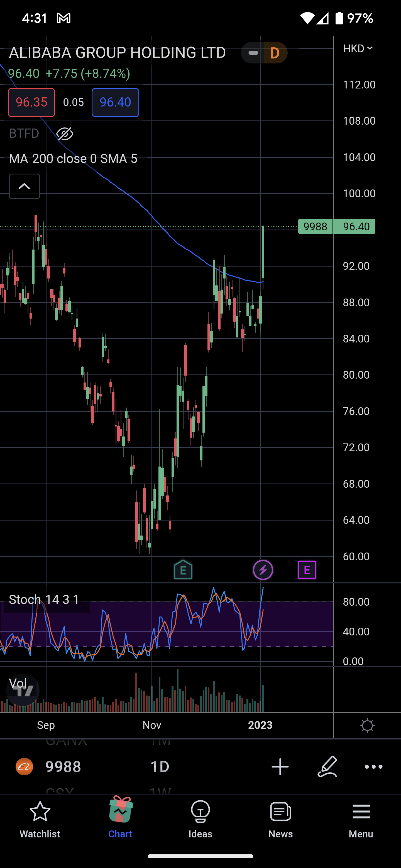This screenshot has width=401, height=868.
Task: Tap the blue buy price 96.40
Action: 115,102
